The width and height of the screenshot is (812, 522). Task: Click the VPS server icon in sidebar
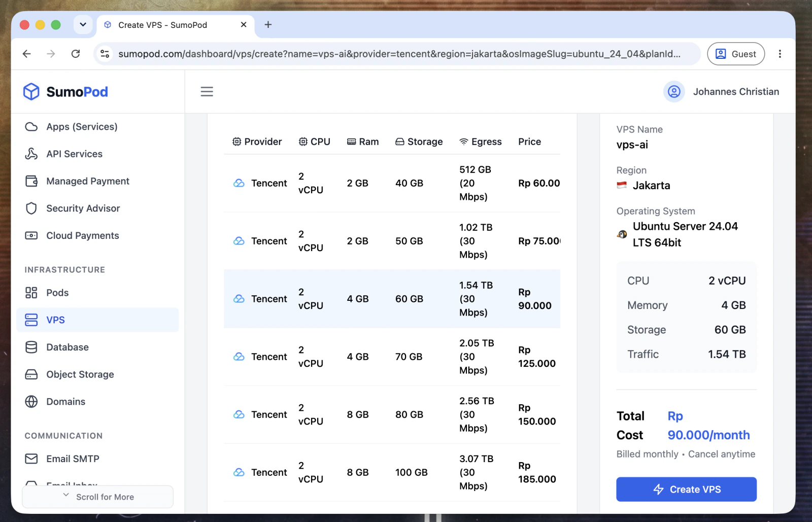pyautogui.click(x=31, y=320)
